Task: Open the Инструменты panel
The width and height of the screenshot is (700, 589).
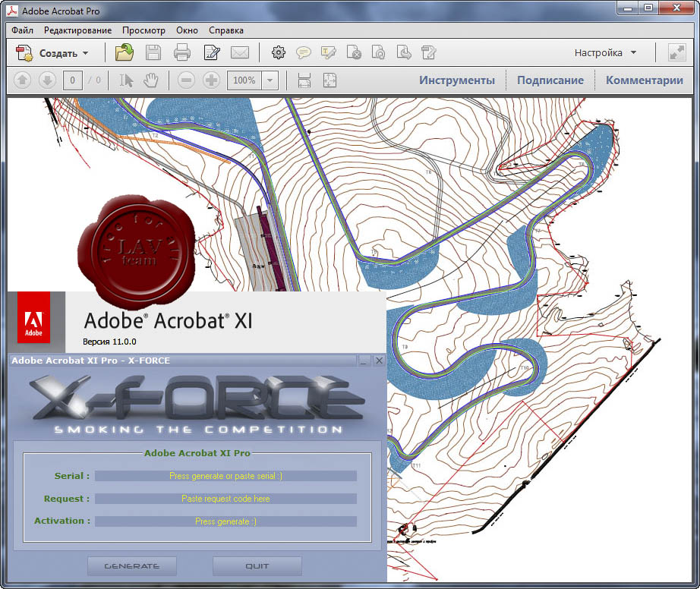Action: 457,80
